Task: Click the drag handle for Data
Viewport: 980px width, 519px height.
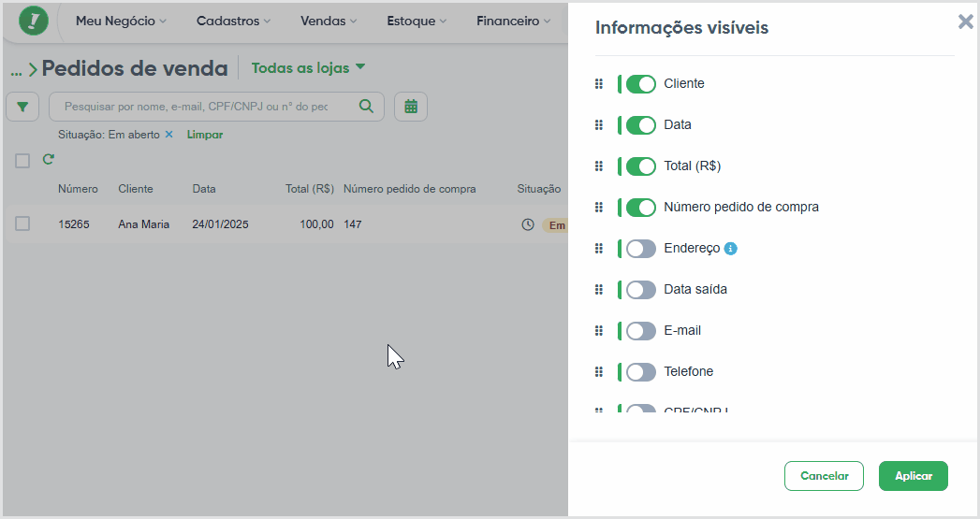Action: click(599, 125)
